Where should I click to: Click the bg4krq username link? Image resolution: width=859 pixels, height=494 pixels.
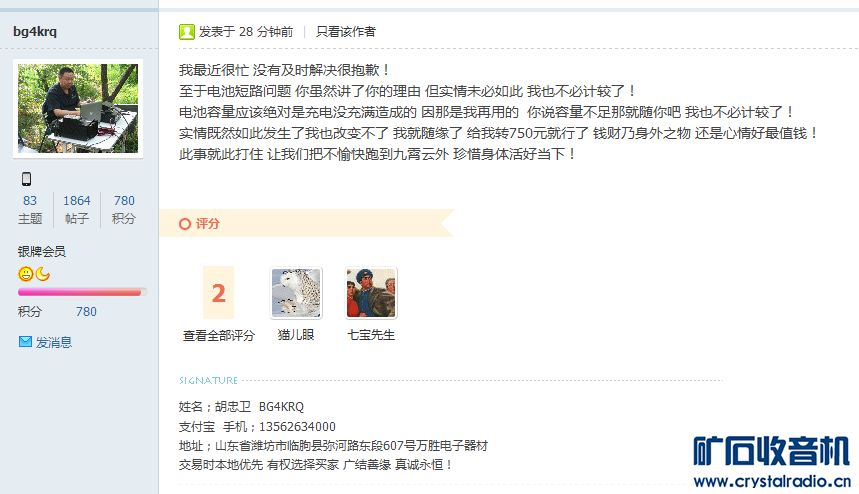pos(35,31)
